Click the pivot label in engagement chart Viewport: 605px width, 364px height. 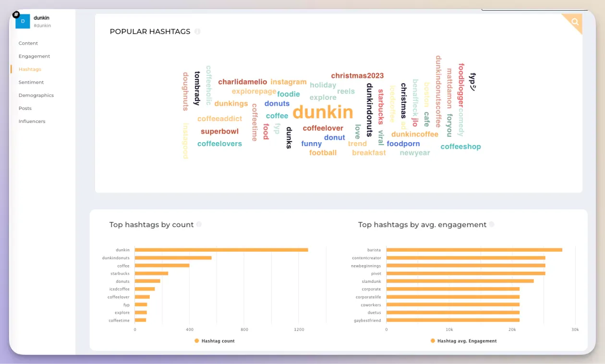click(376, 273)
